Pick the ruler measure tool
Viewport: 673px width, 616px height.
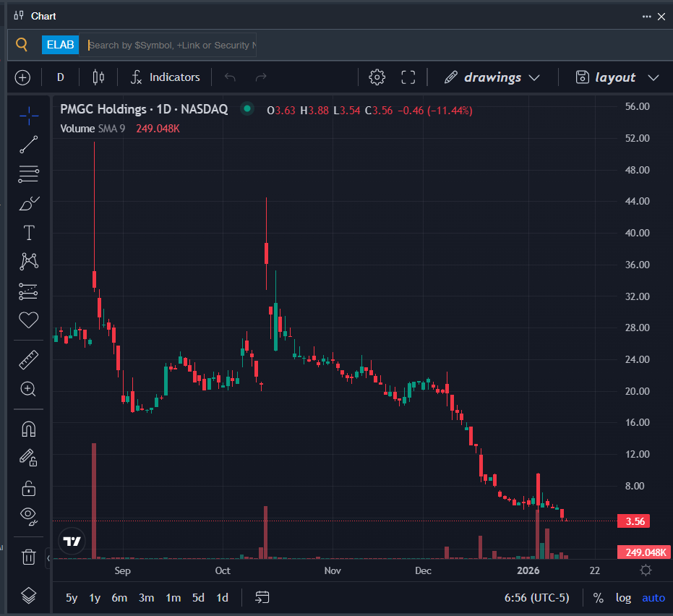(x=29, y=359)
